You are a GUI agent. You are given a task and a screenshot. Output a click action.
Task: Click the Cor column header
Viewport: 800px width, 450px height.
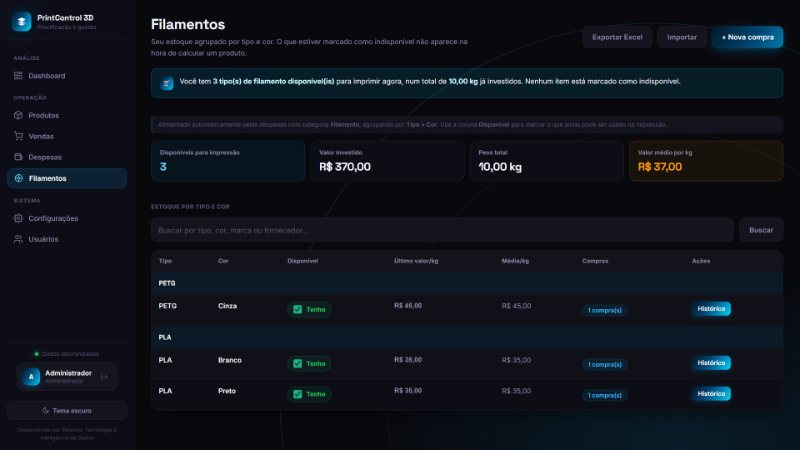tap(223, 261)
